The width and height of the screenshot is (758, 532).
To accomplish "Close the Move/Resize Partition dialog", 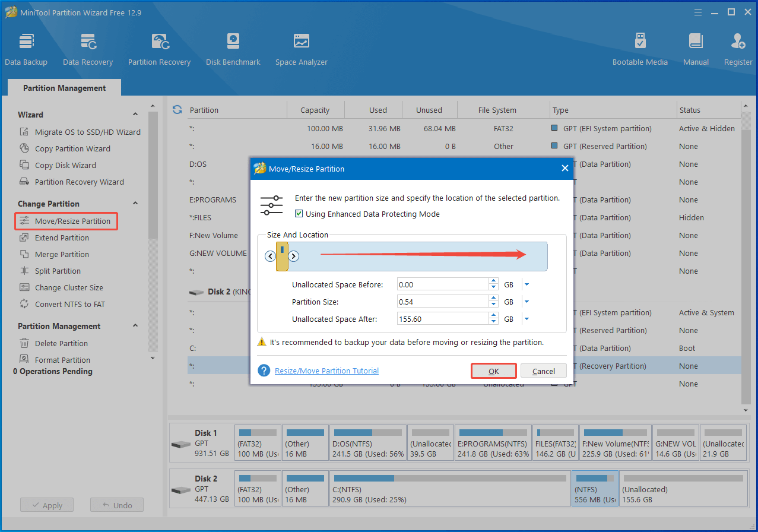I will coord(564,169).
